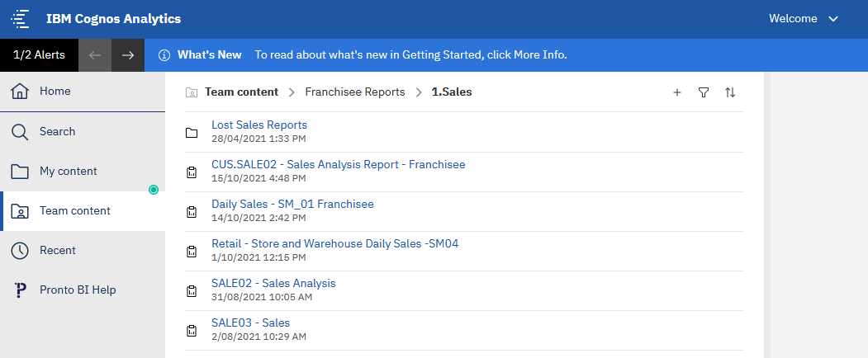Open the Search sidebar item
The image size is (868, 358).
(x=83, y=132)
